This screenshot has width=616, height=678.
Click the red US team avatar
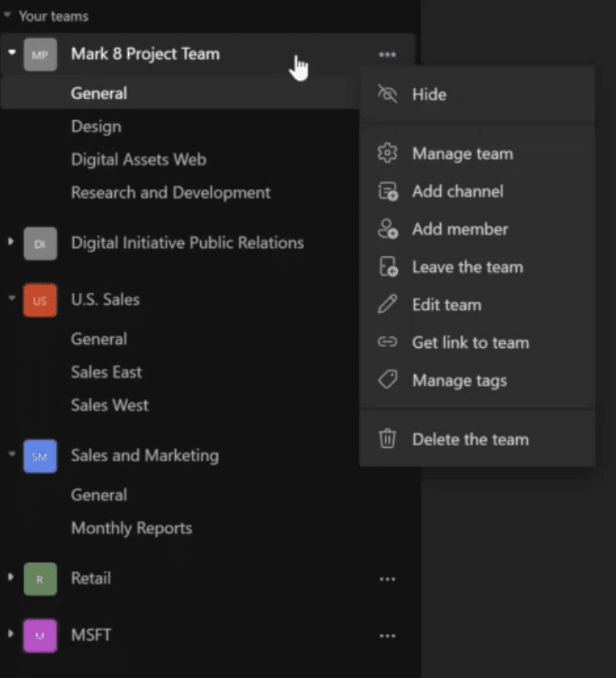click(x=41, y=301)
